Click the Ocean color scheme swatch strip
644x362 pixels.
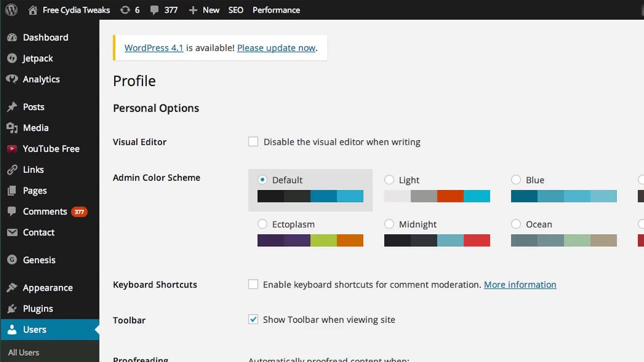click(x=563, y=240)
